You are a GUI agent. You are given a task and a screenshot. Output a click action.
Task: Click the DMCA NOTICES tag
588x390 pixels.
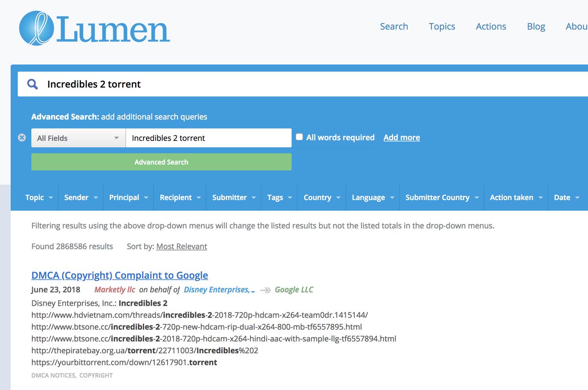pos(53,375)
